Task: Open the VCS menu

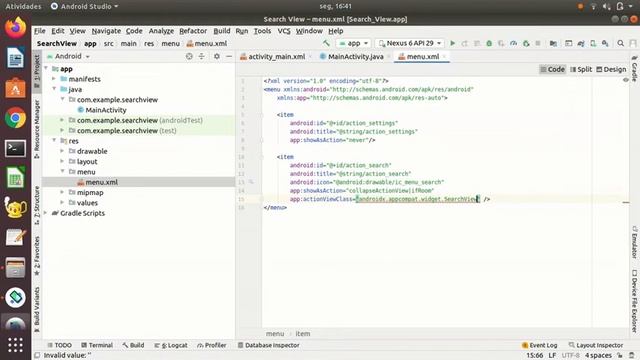Action: (x=284, y=31)
